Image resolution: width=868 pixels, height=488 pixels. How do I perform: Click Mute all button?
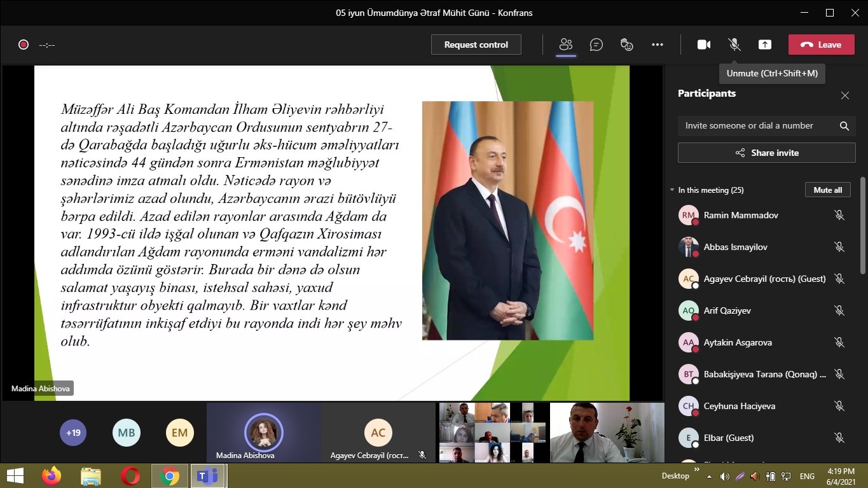click(x=828, y=190)
